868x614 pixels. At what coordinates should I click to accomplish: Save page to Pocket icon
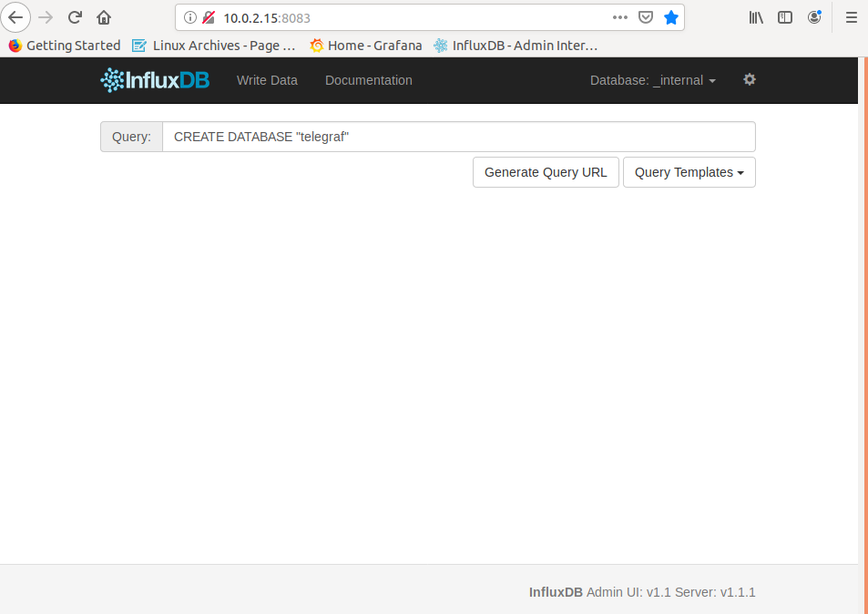tap(646, 17)
